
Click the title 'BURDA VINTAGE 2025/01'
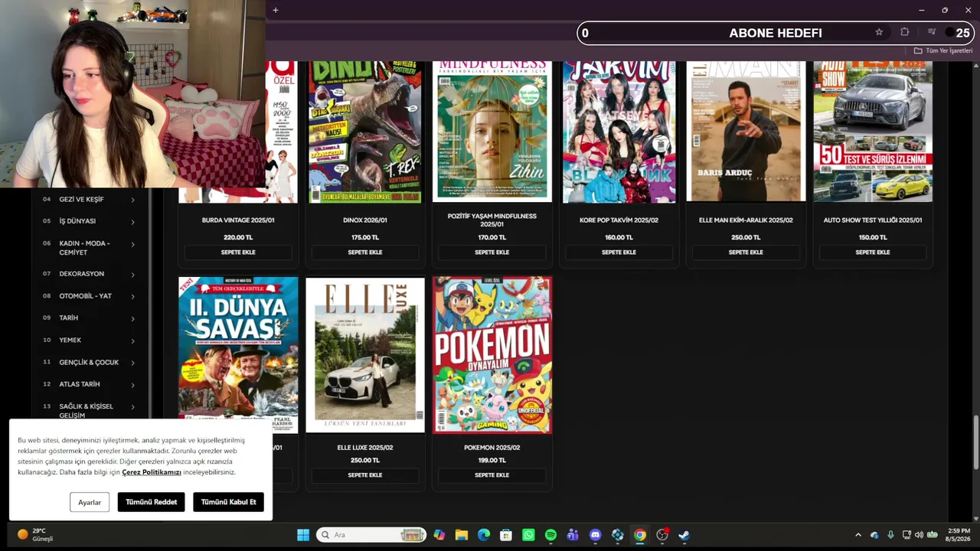(238, 220)
